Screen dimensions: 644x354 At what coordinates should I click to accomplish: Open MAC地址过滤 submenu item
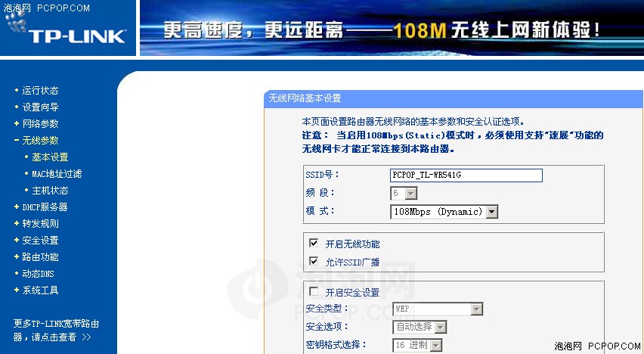[57, 174]
